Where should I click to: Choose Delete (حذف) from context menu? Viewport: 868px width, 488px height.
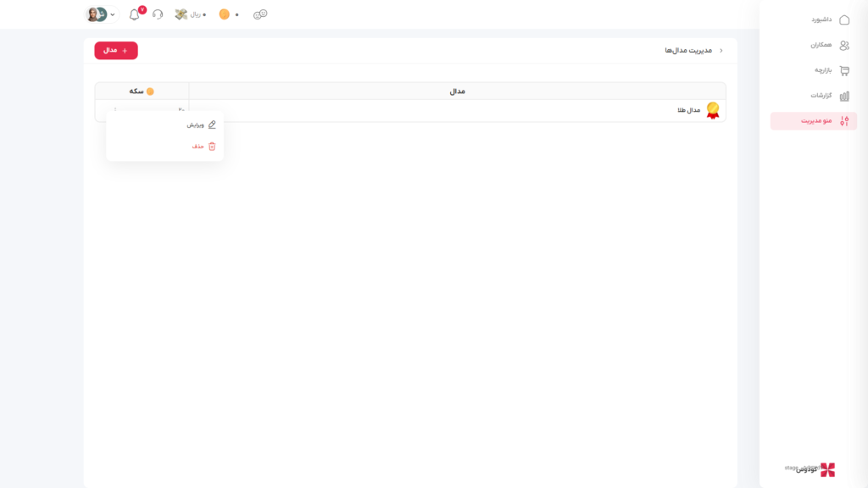[x=203, y=146]
